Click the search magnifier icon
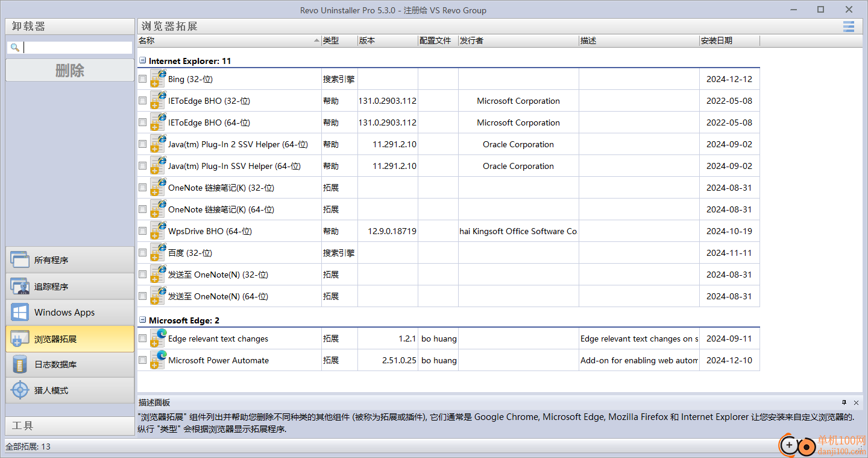 (x=15, y=48)
